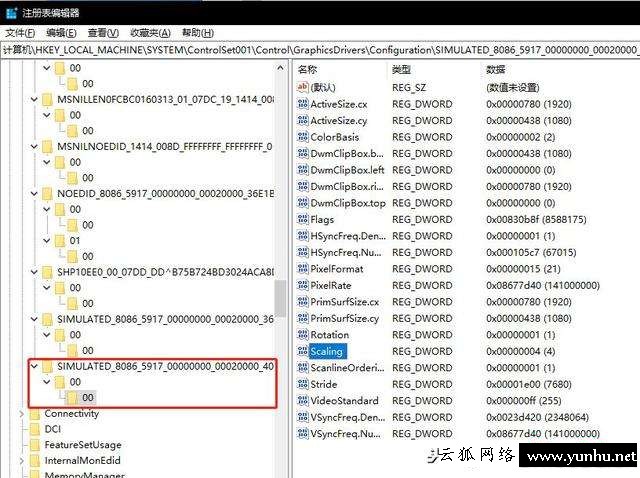The image size is (640, 478).
Task: Select the InternalMonEdid key
Action: click(82, 460)
